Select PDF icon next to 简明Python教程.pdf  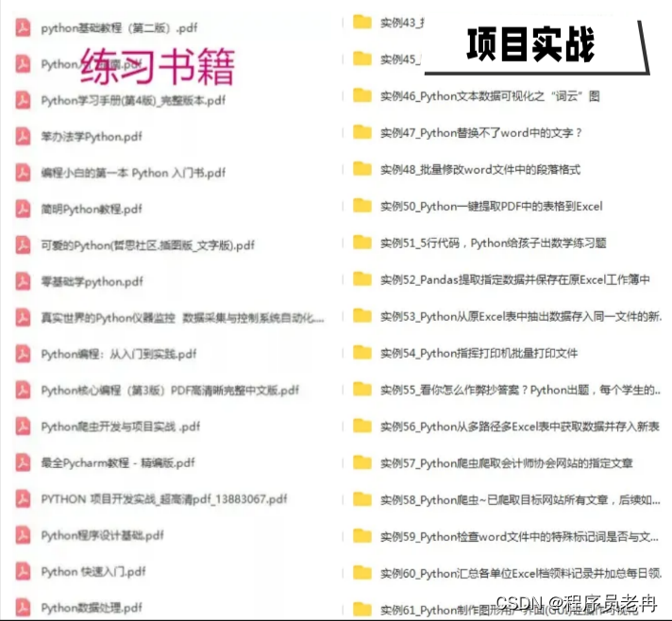[24, 210]
